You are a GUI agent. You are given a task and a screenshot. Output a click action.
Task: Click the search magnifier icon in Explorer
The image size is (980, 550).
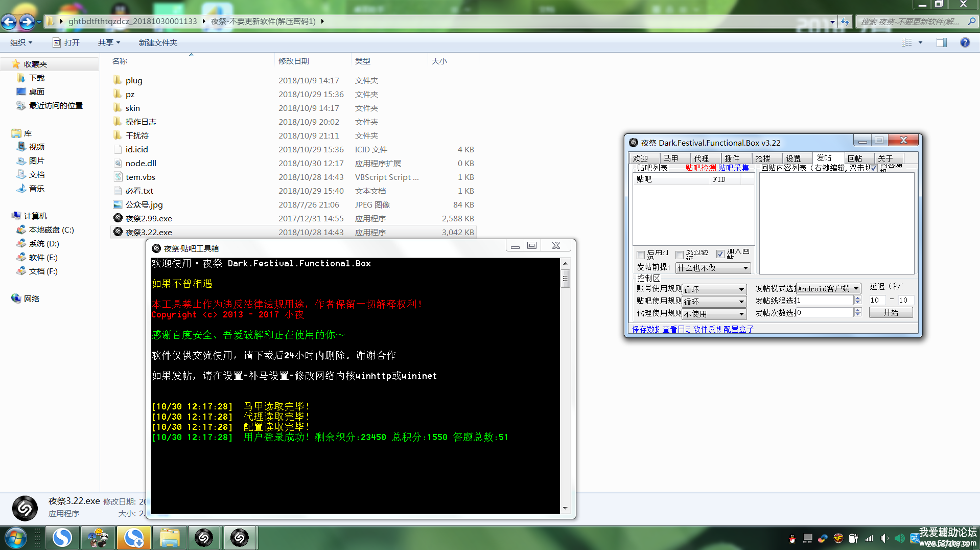click(x=971, y=21)
